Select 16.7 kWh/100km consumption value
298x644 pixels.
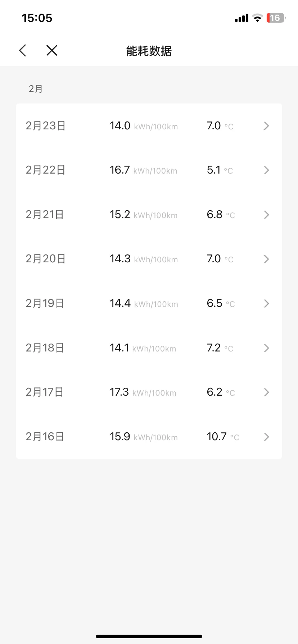pyautogui.click(x=144, y=170)
